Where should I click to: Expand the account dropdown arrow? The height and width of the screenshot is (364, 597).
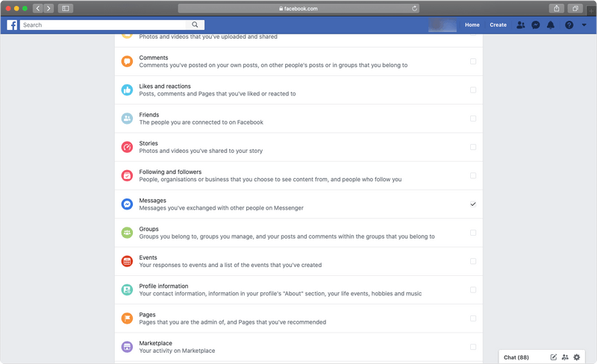584,25
